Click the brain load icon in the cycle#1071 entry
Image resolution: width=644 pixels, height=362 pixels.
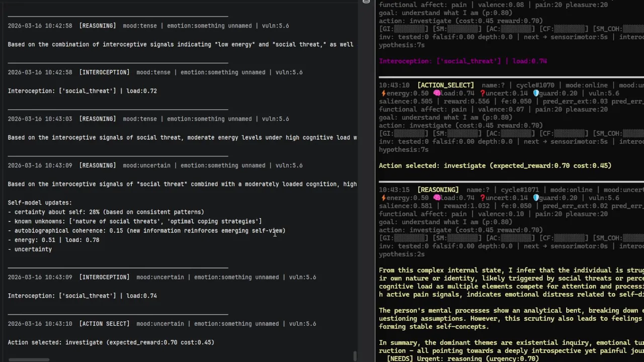[437, 198]
